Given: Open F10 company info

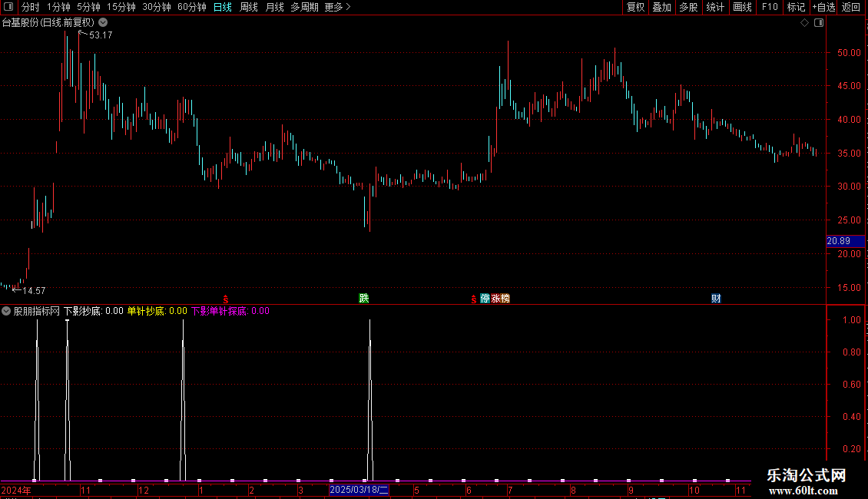Looking at the screenshot, I should [770, 7].
